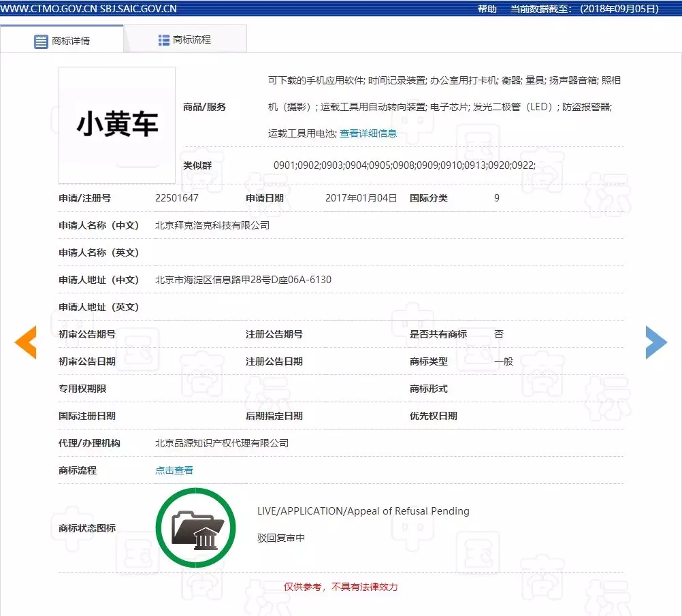Switch to the 商标详情 tab
Viewport: 682px width, 616px height.
(62, 40)
